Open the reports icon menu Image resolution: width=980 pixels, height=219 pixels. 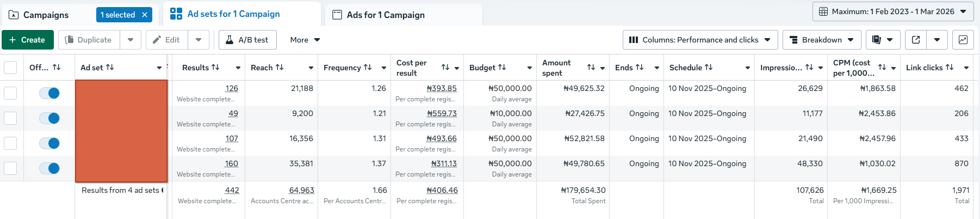coord(882,40)
